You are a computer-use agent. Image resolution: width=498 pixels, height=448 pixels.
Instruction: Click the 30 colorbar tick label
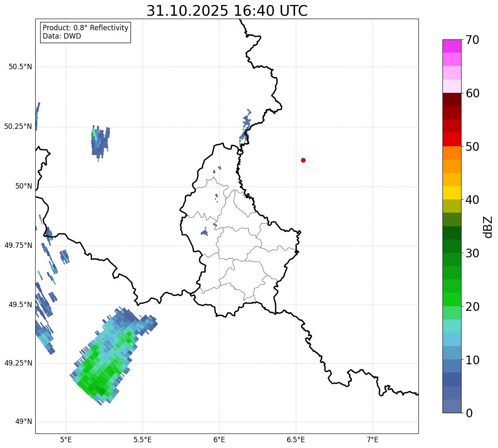click(x=473, y=254)
